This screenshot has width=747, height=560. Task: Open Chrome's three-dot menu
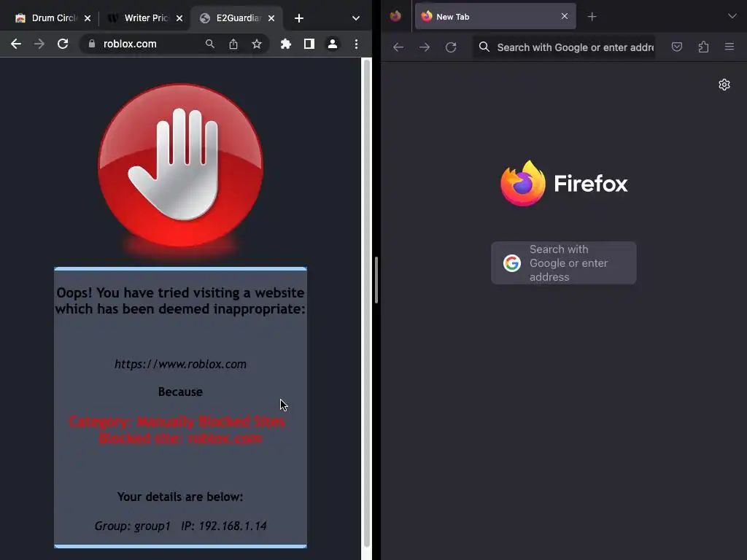click(356, 44)
